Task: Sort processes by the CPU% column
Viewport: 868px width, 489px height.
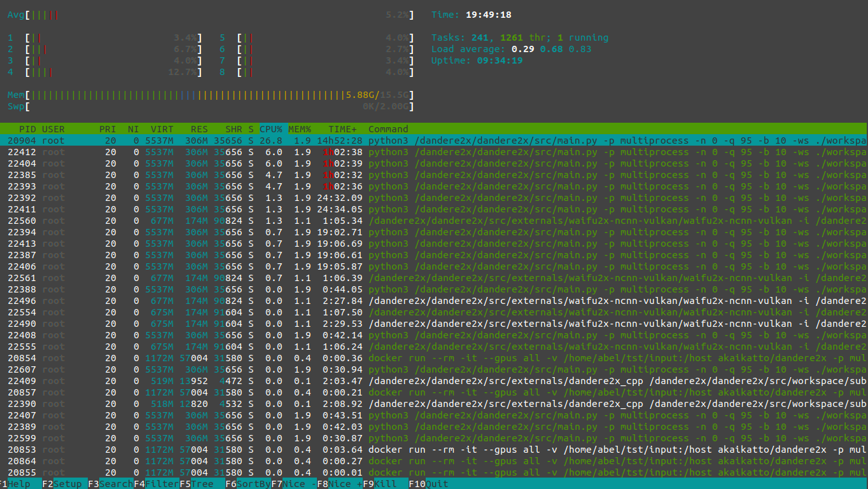Action: tap(272, 128)
